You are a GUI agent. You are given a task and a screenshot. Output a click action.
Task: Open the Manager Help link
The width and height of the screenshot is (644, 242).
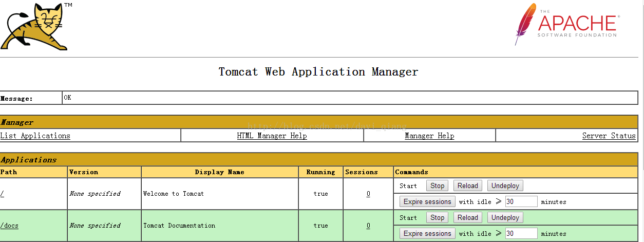coord(429,136)
